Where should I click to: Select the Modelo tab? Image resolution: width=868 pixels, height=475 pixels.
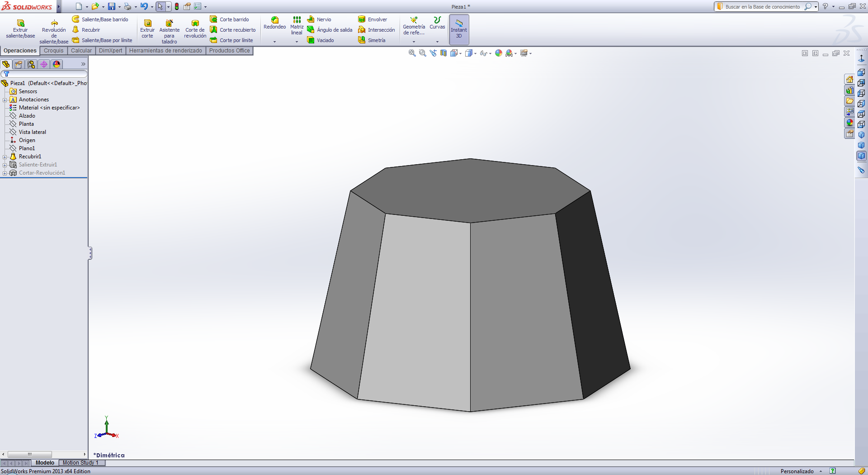tap(45, 463)
